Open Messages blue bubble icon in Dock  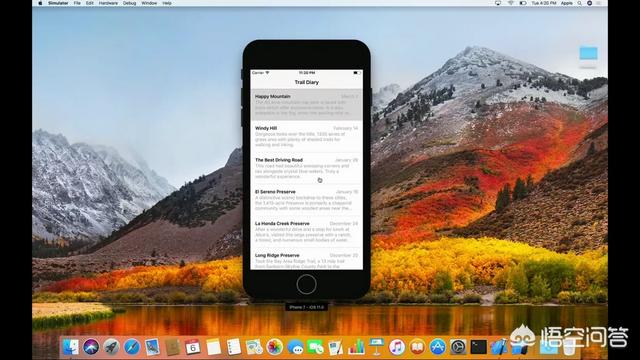pos(295,347)
